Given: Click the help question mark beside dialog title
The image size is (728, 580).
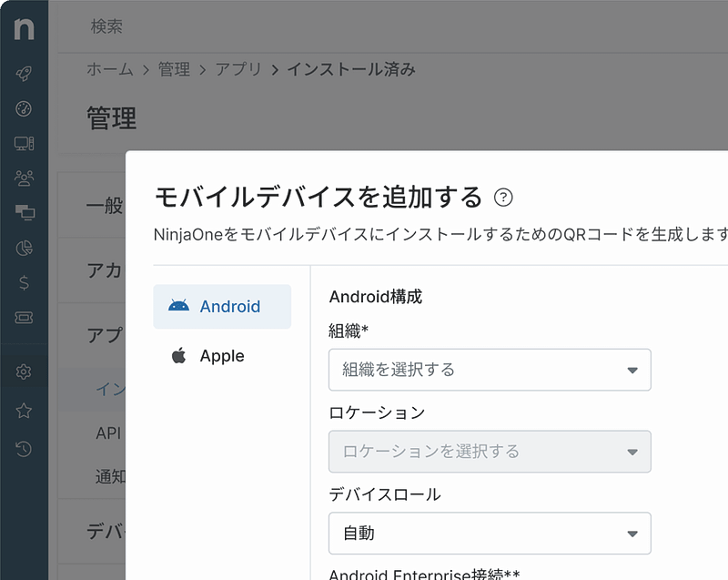Looking at the screenshot, I should click(x=503, y=198).
